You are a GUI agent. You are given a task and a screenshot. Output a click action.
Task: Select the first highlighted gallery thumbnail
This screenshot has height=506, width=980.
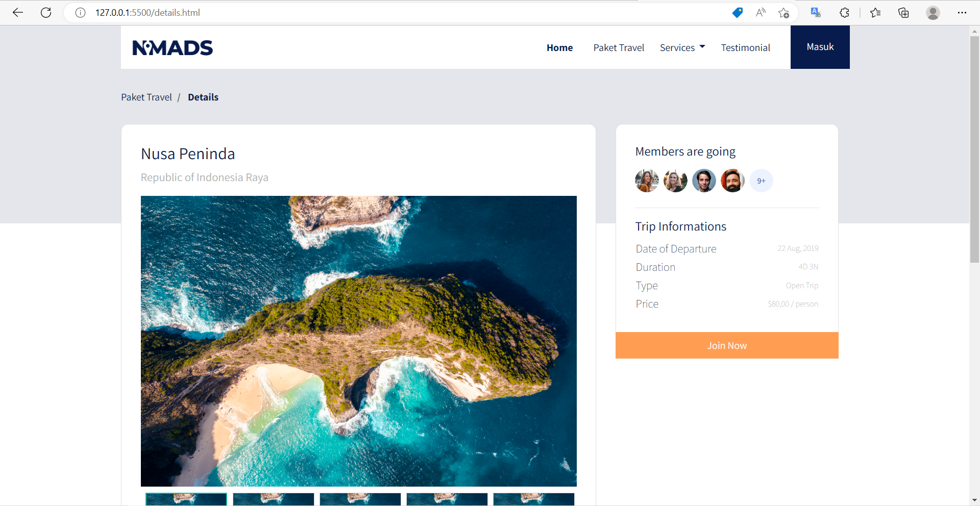click(x=186, y=499)
